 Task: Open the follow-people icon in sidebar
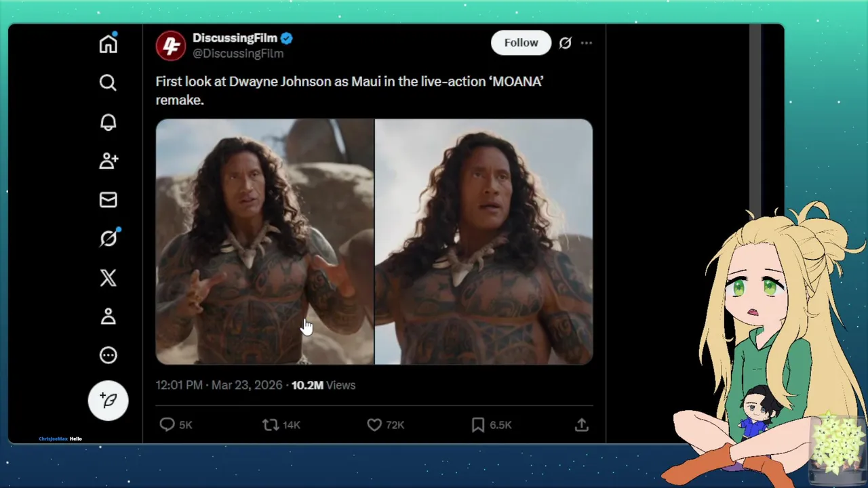pos(108,161)
